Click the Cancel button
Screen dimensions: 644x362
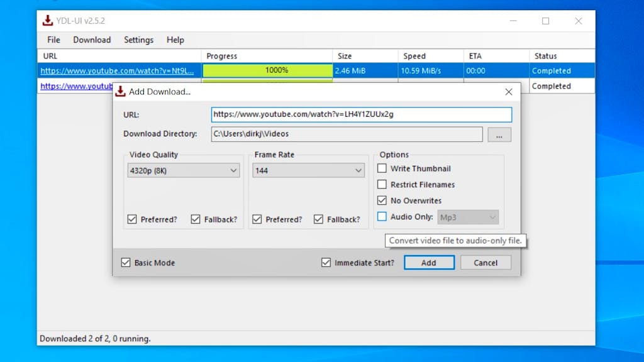[x=486, y=263]
